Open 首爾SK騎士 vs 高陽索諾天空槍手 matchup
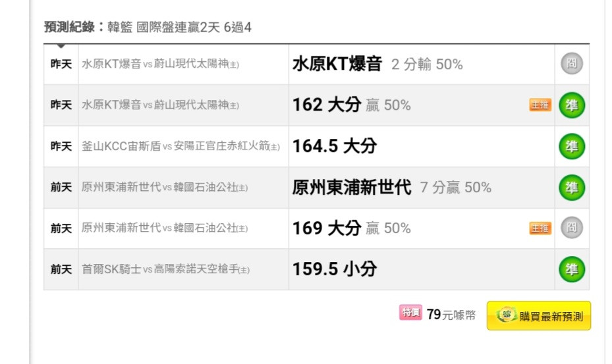612x364 pixels. (x=165, y=269)
